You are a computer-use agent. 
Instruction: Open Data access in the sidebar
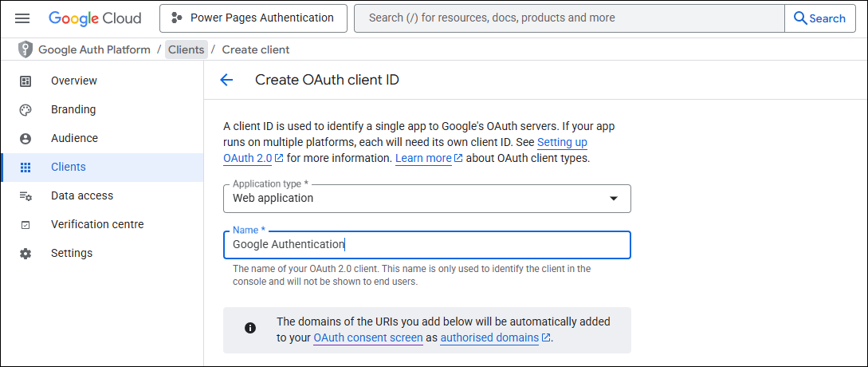(102, 196)
